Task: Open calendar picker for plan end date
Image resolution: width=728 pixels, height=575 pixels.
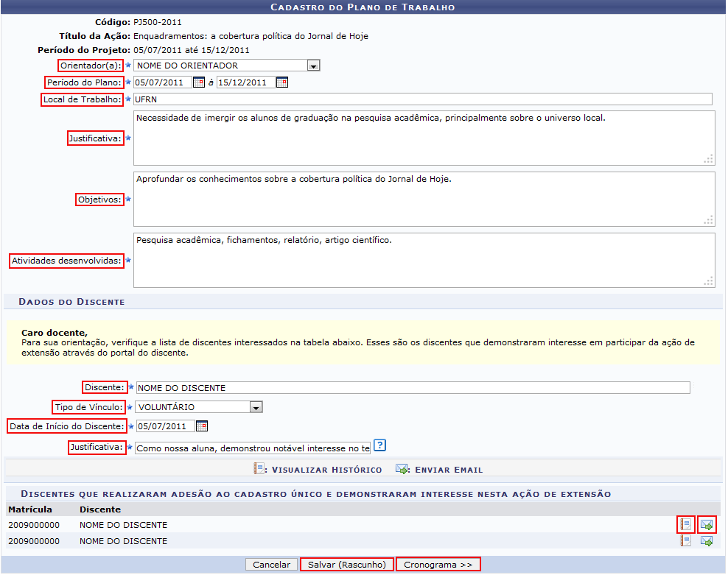Action: [x=281, y=82]
